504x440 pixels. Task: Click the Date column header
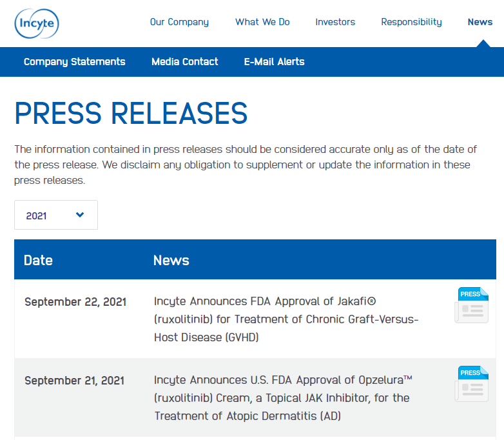click(38, 260)
